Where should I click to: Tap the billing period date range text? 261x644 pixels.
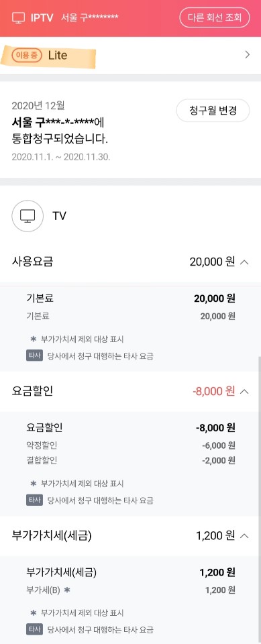(61, 157)
